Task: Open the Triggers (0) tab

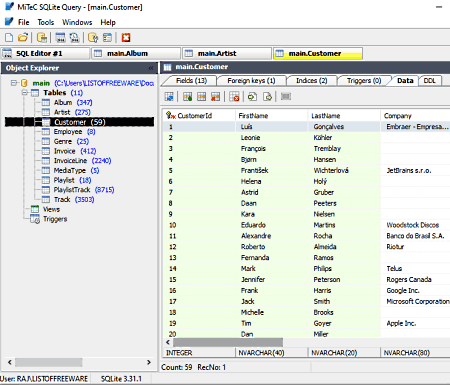Action: (364, 81)
